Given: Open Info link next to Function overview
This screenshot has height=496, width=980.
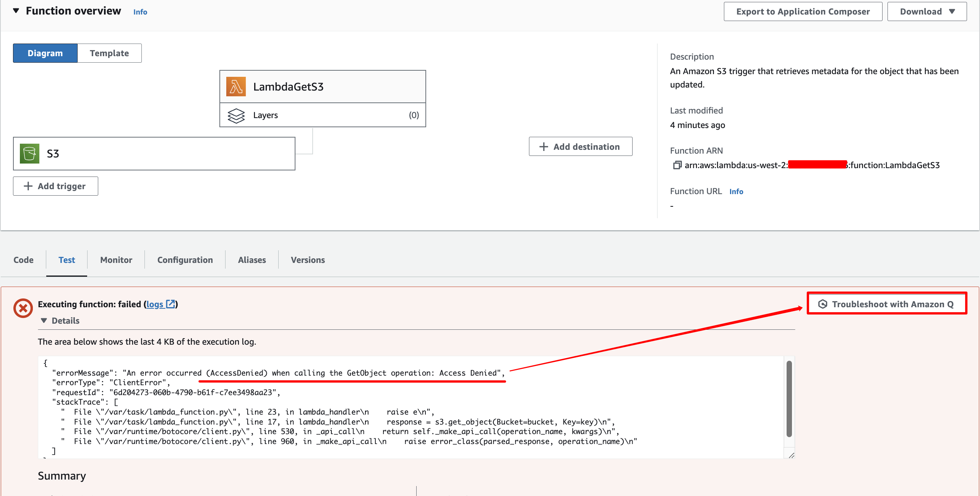Looking at the screenshot, I should 140,12.
